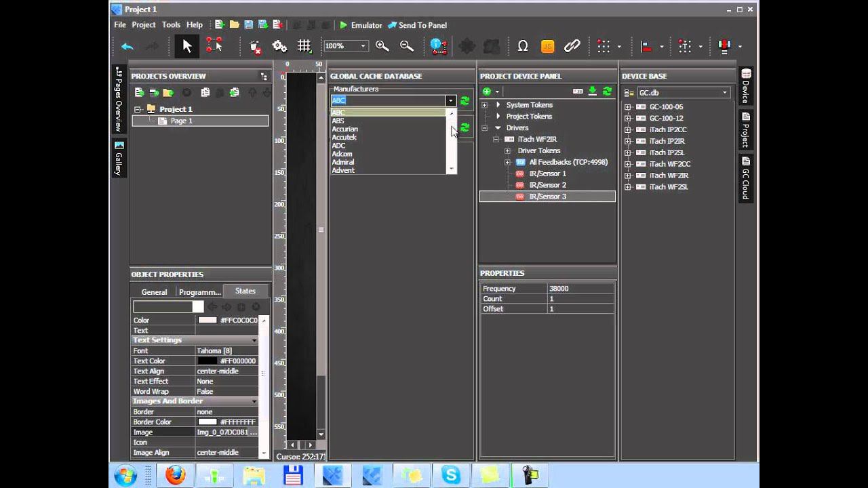Viewport: 868px width, 488px height.
Task: Switch to the General properties tab
Action: tap(154, 292)
